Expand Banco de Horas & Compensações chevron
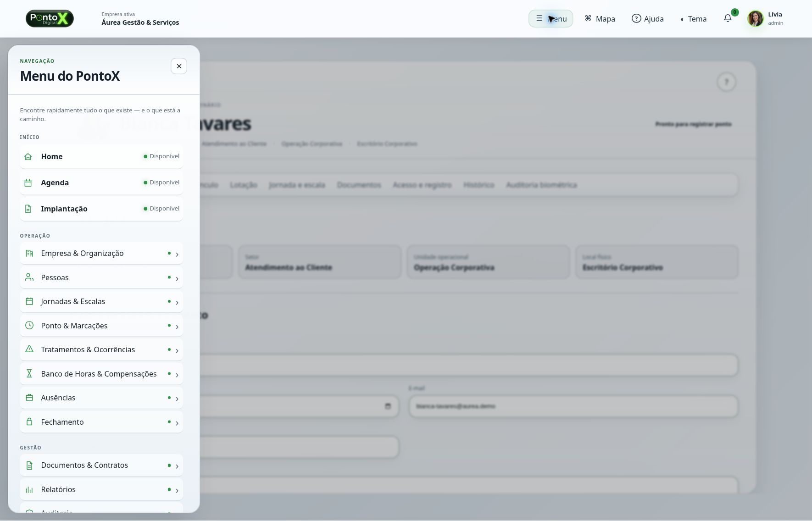This screenshot has width=812, height=521. tap(177, 375)
